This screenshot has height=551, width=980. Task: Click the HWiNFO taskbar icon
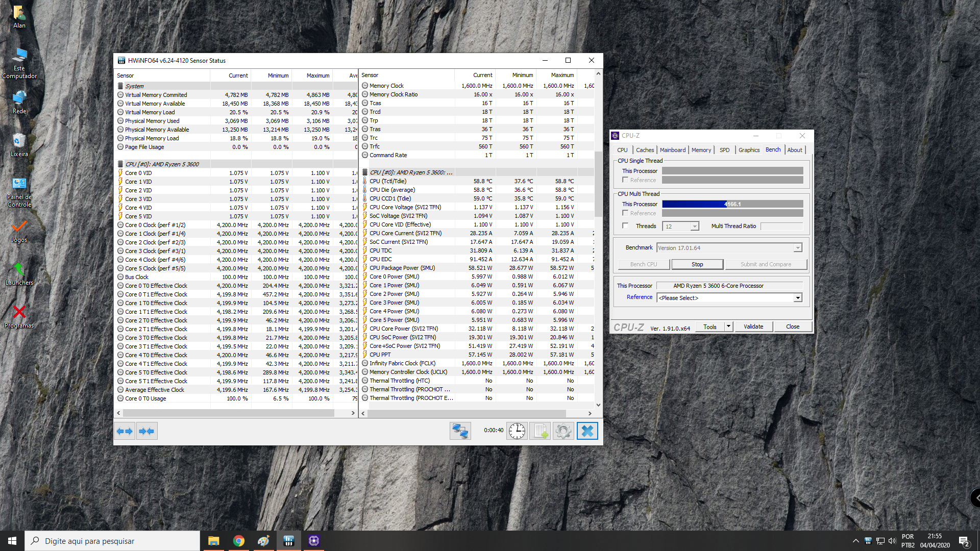tap(288, 541)
